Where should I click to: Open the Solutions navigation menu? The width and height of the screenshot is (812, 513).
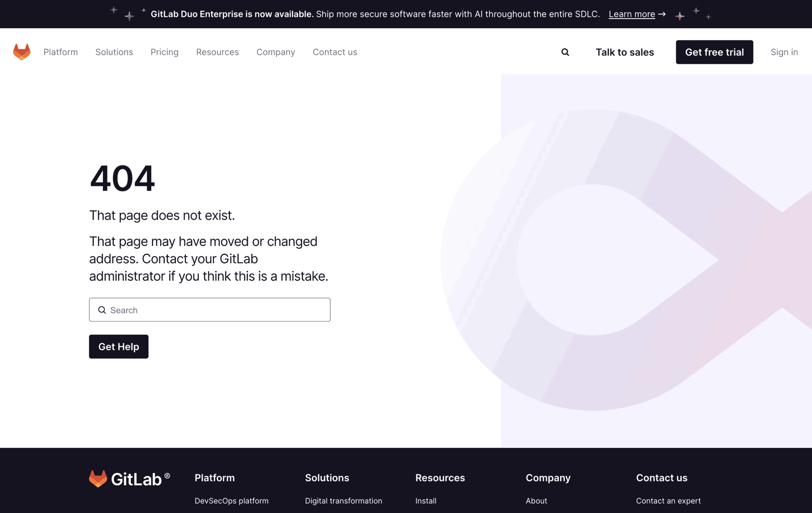pyautogui.click(x=114, y=52)
